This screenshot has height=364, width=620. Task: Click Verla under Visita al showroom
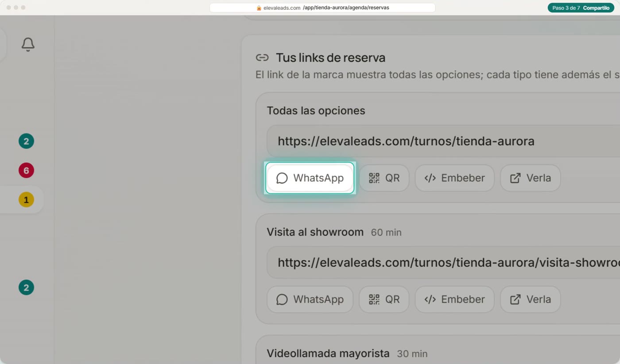pos(531,299)
